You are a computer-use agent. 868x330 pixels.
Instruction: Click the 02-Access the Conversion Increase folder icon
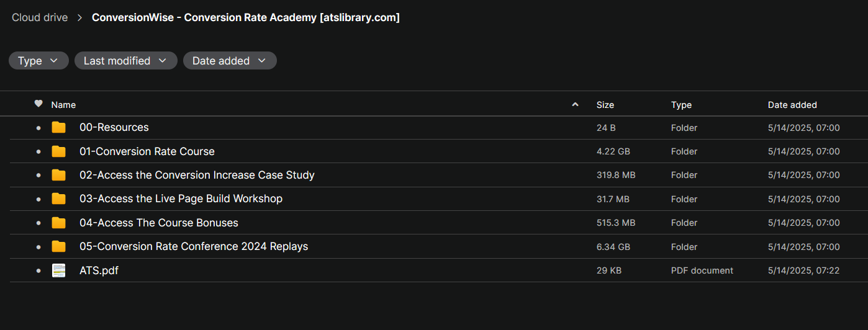point(58,175)
